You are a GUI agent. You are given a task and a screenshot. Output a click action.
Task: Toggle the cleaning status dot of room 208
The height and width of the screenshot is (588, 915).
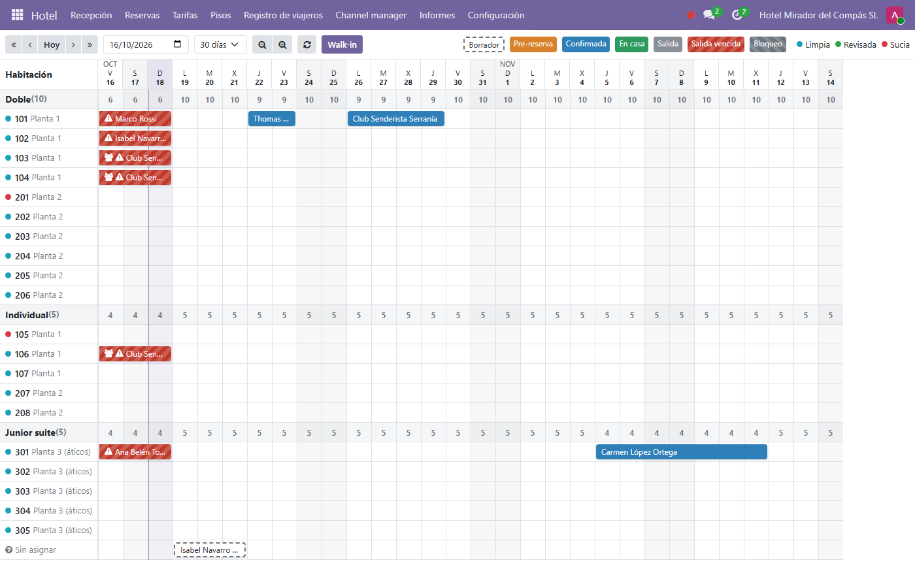pyautogui.click(x=8, y=413)
